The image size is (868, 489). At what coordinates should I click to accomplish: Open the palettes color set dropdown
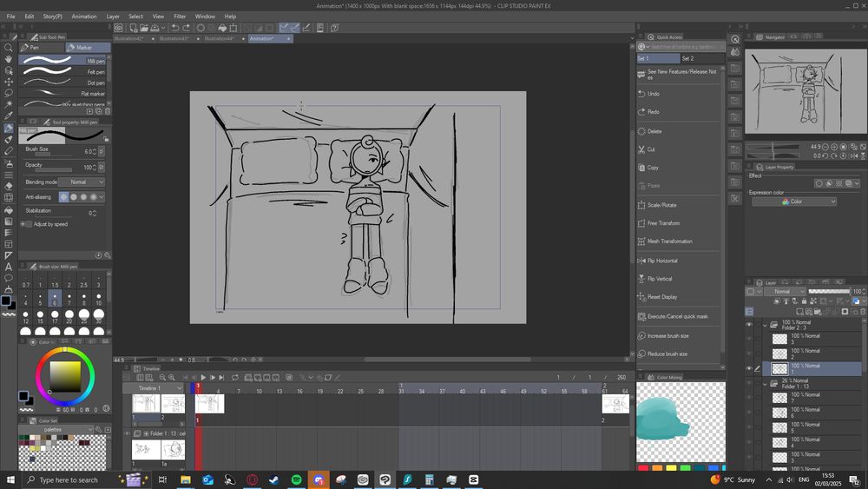(56, 430)
